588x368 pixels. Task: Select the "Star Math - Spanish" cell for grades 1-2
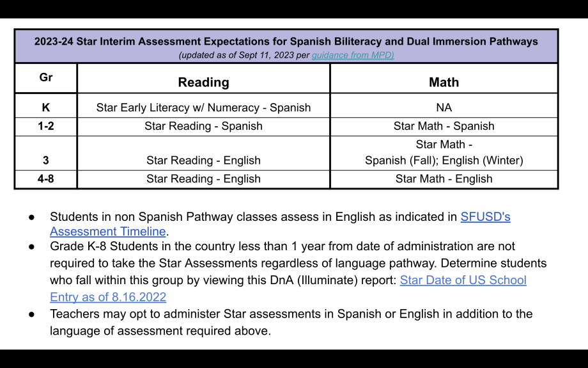point(444,126)
